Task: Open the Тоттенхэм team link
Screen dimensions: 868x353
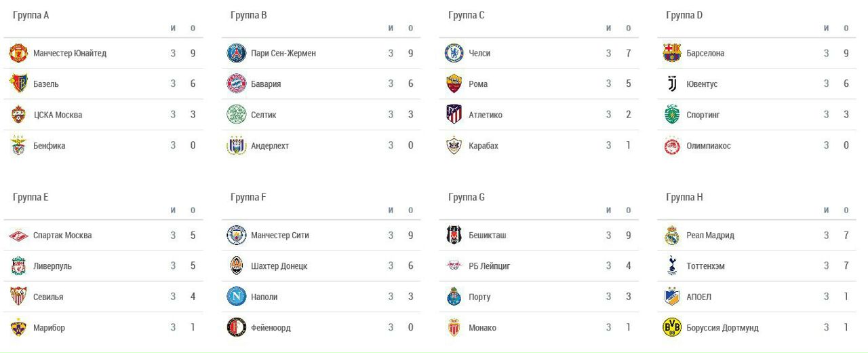Action: [705, 266]
